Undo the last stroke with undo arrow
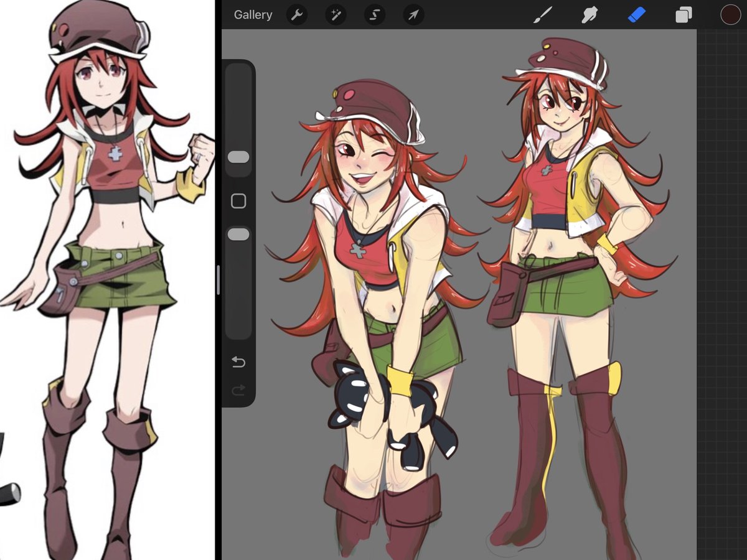 pyautogui.click(x=238, y=362)
